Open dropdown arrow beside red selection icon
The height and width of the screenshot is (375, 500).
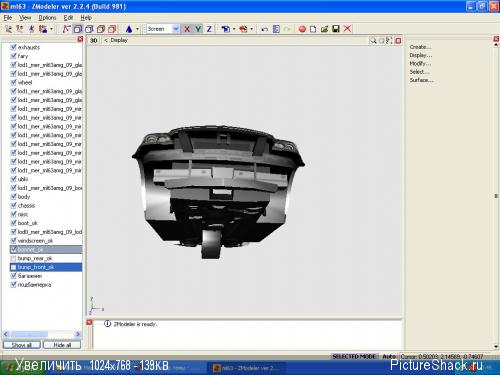(x=252, y=29)
